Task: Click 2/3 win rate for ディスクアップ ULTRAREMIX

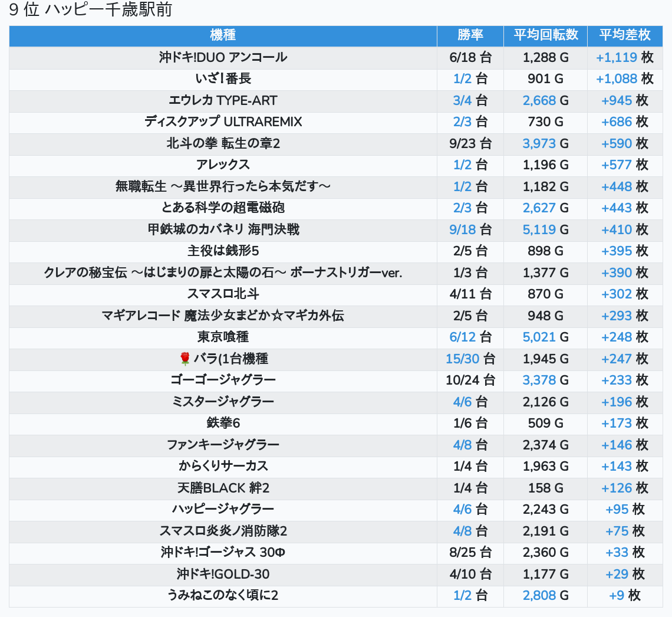Action: click(x=462, y=122)
